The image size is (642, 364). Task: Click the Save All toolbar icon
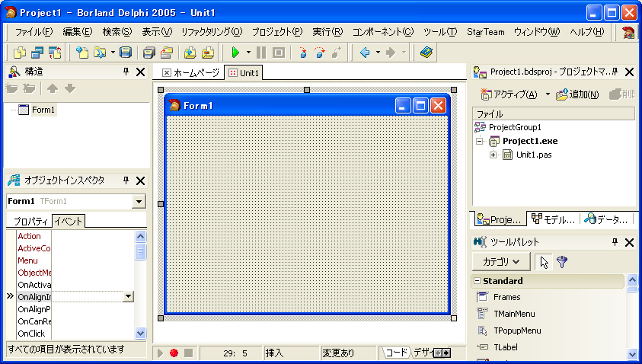(149, 53)
